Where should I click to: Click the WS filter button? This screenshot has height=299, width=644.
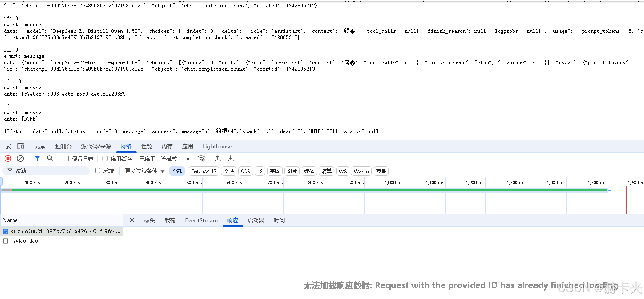point(342,171)
